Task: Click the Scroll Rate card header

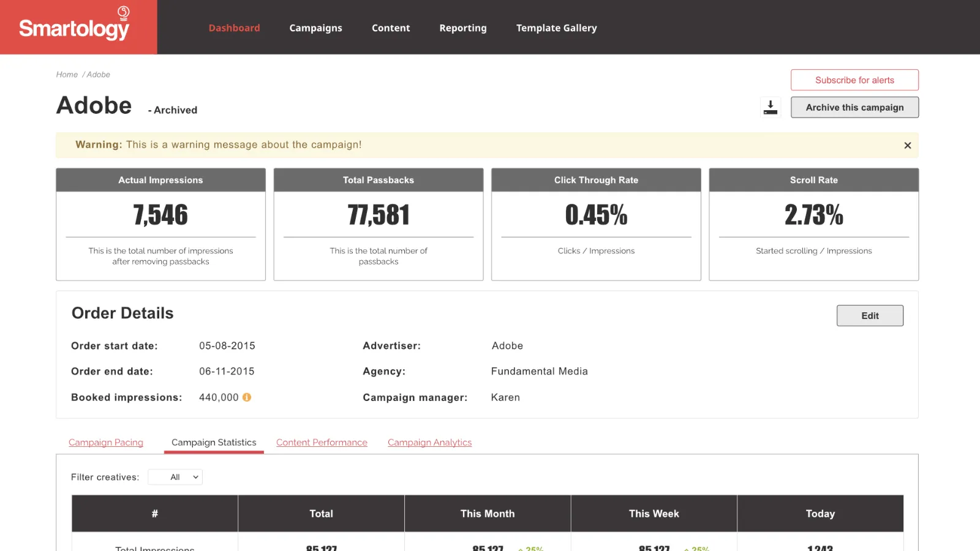Action: pyautogui.click(x=814, y=180)
